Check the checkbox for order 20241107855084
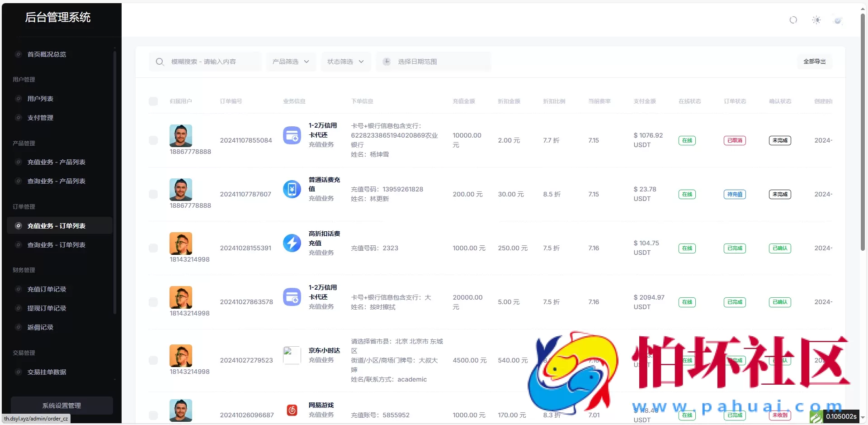The width and height of the screenshot is (868, 425). pyautogui.click(x=153, y=140)
